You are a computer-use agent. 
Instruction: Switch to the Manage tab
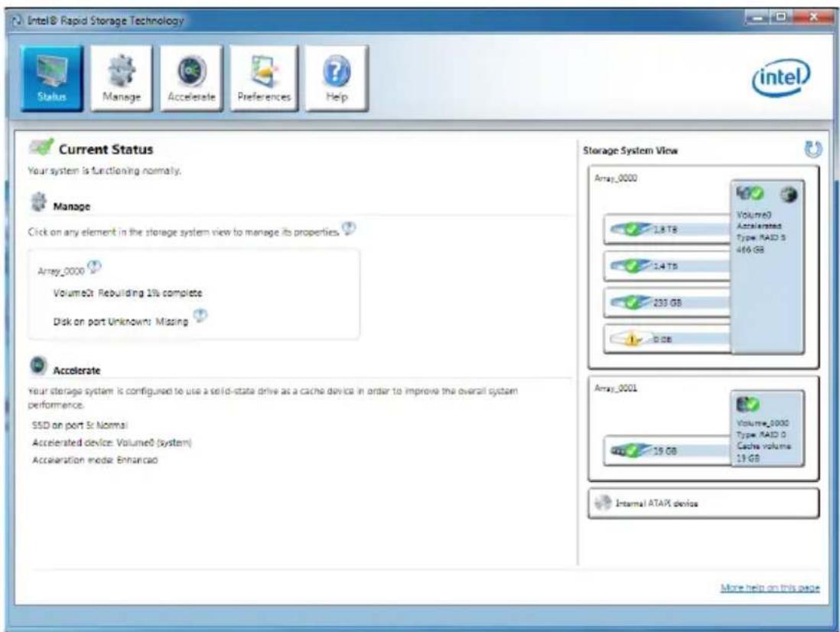pyautogui.click(x=122, y=78)
